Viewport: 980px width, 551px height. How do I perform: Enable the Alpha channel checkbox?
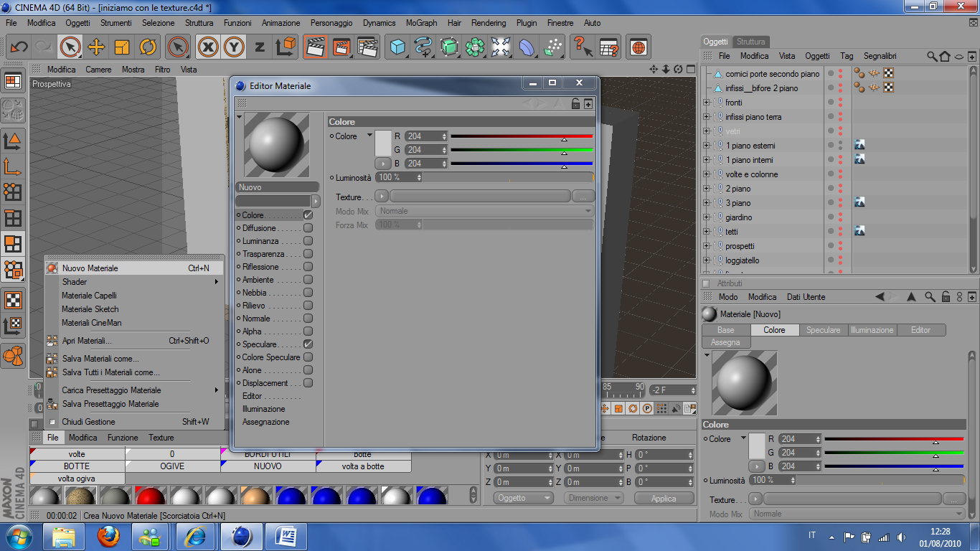coord(308,331)
